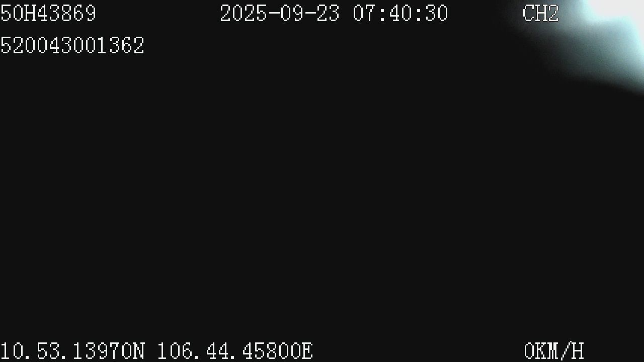Click the time 07:40:30 in the timestamp
644x362 pixels.
pos(400,14)
